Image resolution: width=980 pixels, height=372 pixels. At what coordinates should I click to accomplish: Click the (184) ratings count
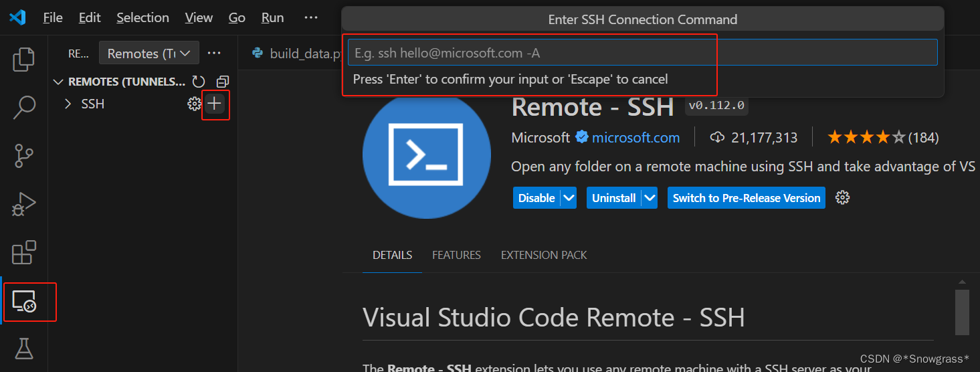click(923, 138)
